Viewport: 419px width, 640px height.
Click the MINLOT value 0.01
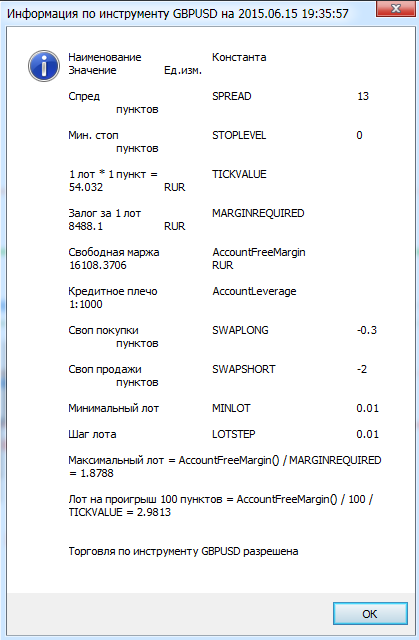[368, 408]
